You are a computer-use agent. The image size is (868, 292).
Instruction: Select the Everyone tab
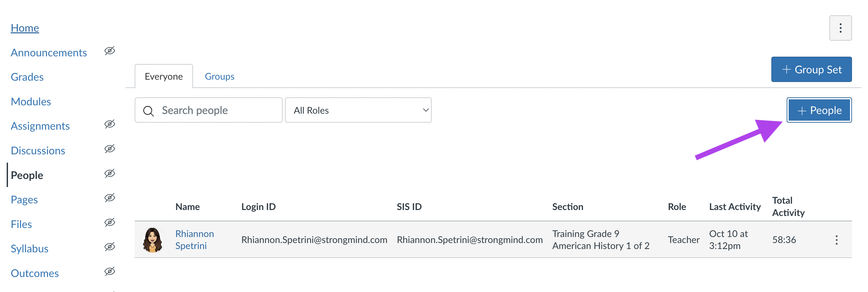point(164,76)
